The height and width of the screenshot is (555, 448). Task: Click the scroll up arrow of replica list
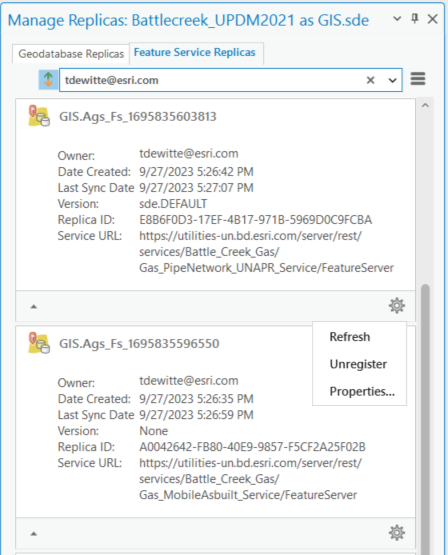tap(425, 105)
